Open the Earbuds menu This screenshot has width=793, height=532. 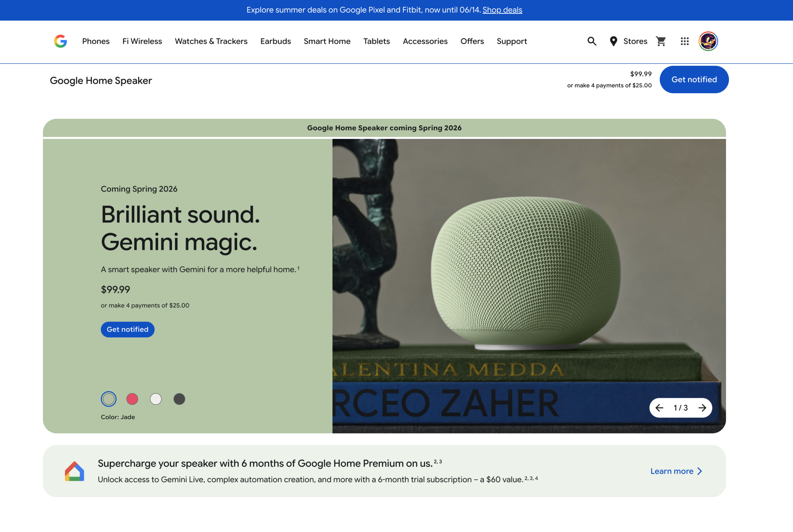(275, 41)
